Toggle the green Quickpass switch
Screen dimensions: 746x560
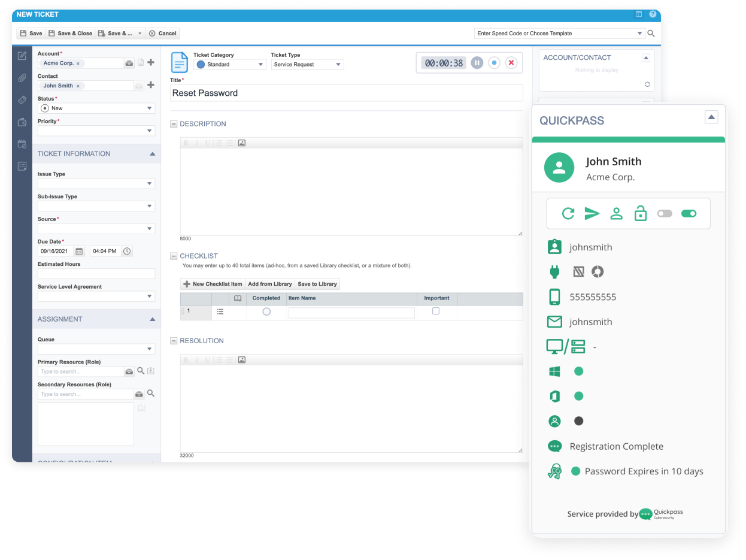689,213
